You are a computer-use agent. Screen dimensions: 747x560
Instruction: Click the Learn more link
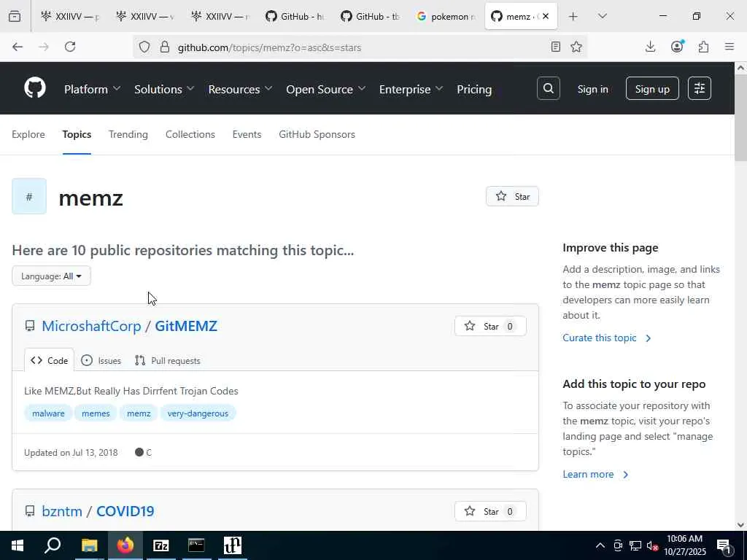(595, 474)
